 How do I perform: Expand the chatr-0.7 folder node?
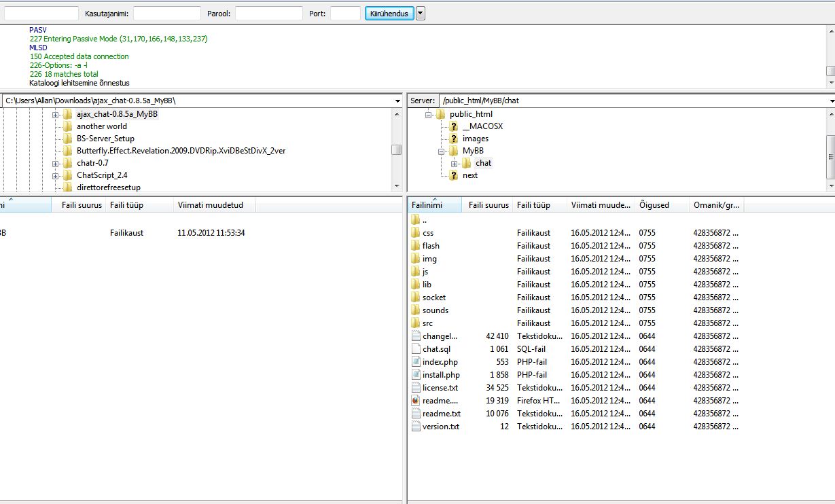(x=56, y=163)
